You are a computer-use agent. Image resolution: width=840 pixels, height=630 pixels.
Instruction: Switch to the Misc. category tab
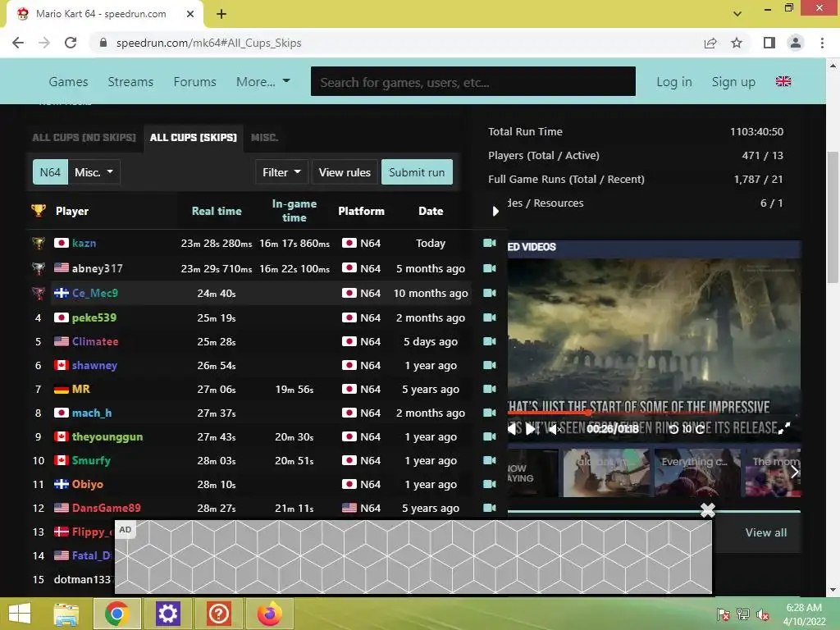tap(265, 137)
